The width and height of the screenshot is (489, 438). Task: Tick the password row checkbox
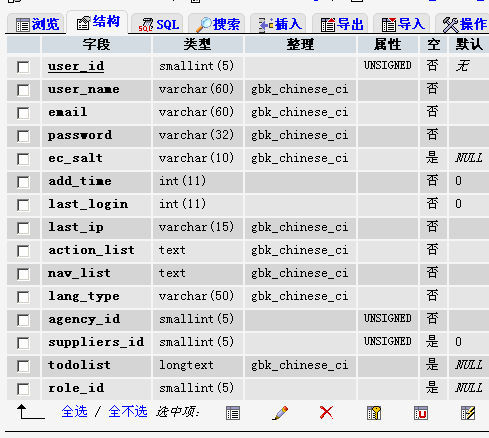[x=23, y=136]
